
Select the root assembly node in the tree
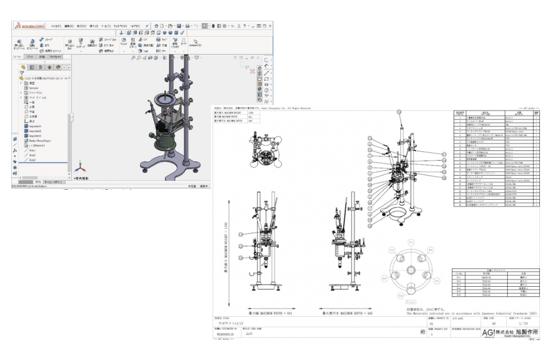[45, 78]
